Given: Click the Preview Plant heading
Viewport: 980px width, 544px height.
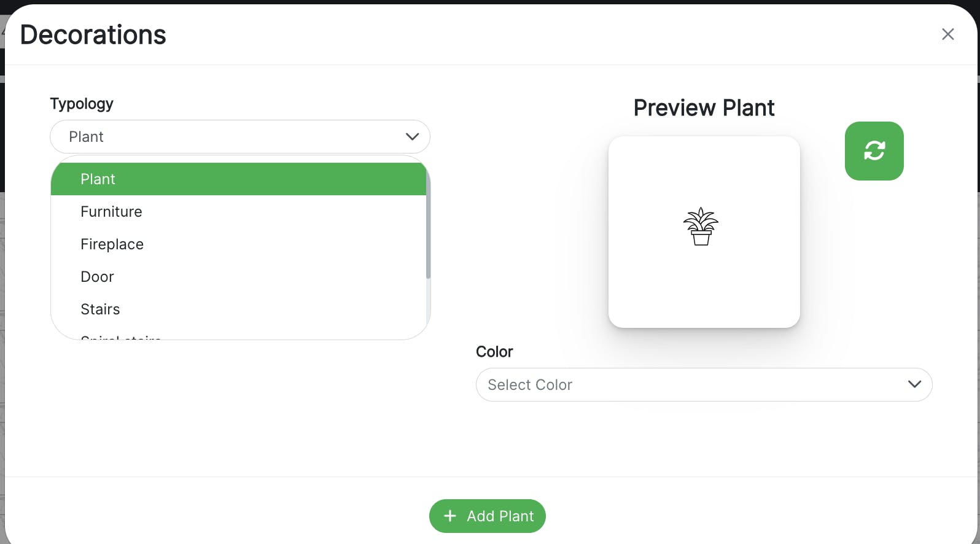Looking at the screenshot, I should (x=704, y=108).
